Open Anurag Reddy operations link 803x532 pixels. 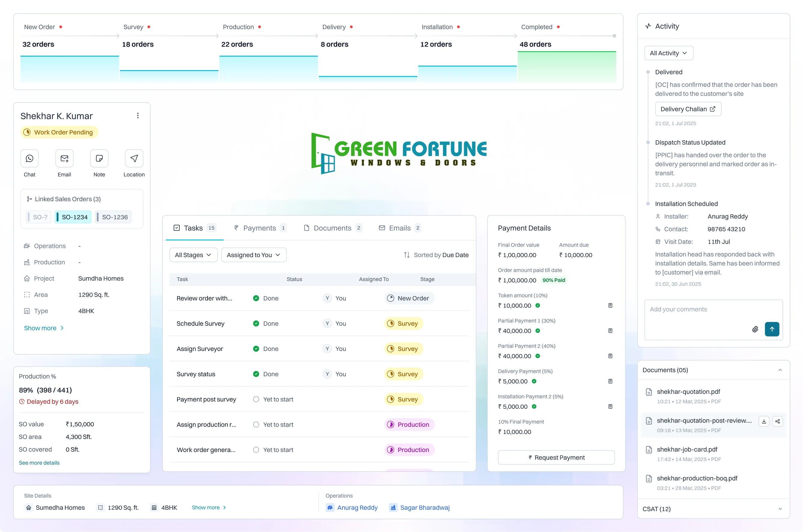tap(357, 508)
